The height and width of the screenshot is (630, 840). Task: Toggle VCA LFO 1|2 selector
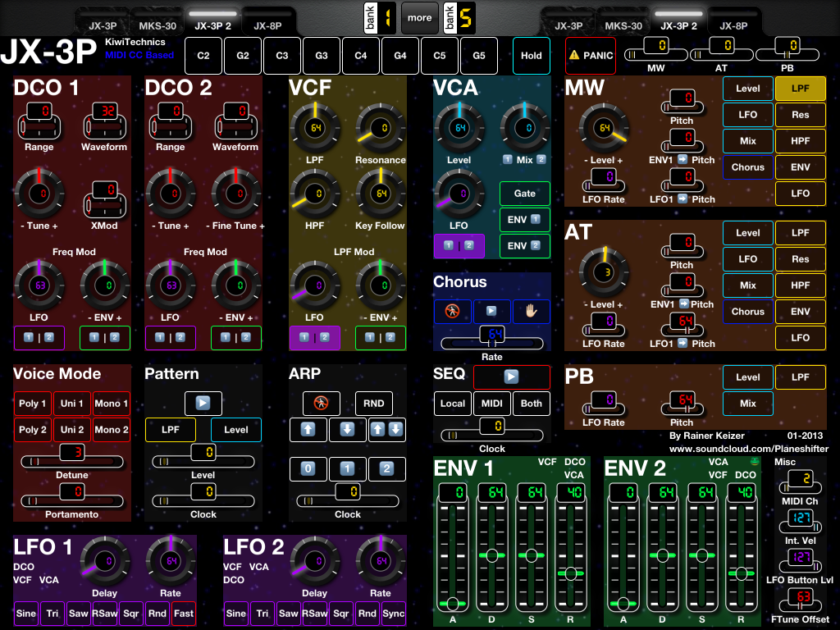tap(459, 246)
